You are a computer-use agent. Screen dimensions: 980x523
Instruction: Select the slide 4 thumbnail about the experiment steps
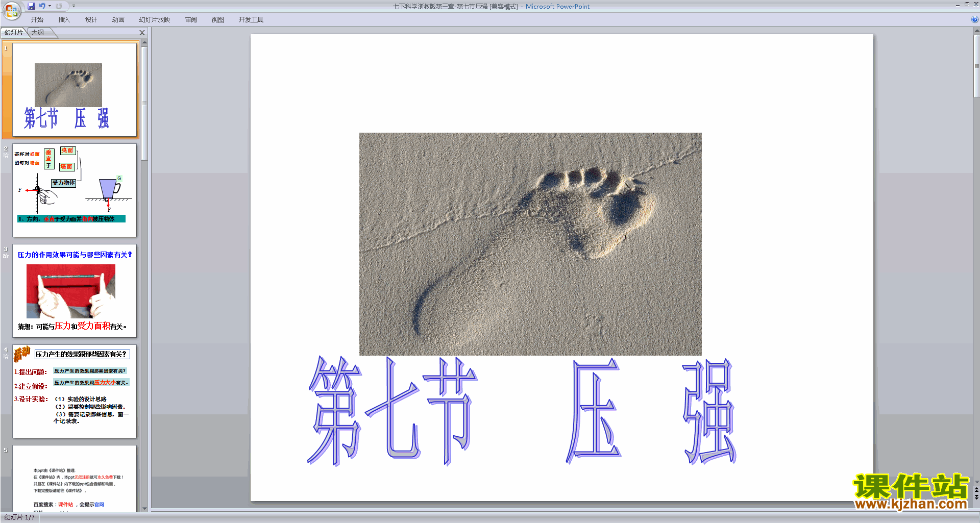75,391
